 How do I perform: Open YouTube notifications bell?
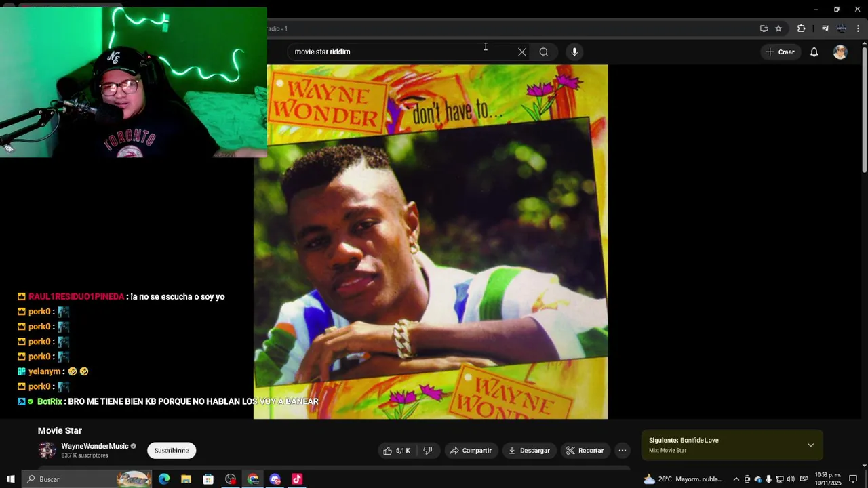pos(814,52)
